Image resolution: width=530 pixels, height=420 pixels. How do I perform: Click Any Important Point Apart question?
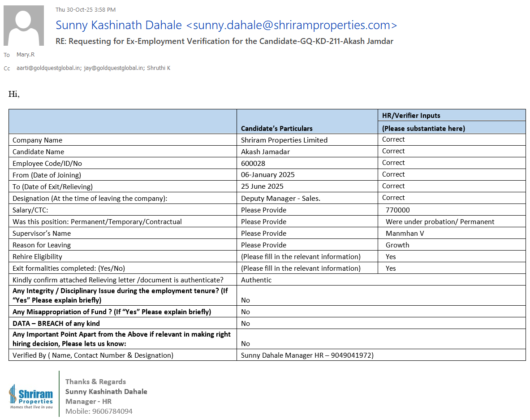[122, 339]
